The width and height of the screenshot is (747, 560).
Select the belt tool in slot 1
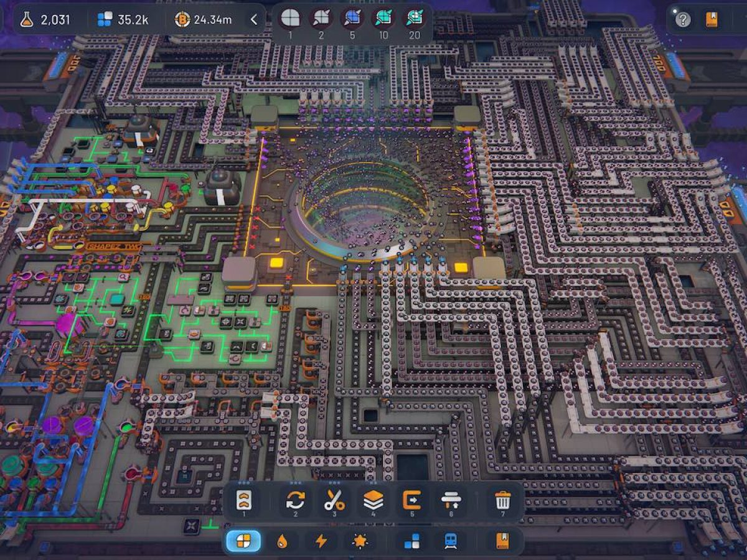tap(244, 500)
